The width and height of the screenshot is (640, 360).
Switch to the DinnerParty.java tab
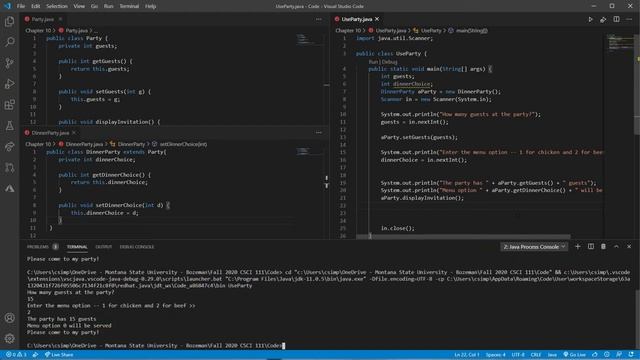[50, 133]
